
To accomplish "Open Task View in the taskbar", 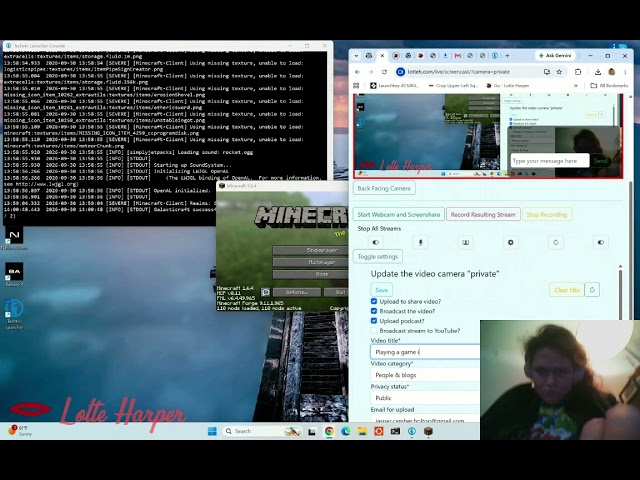I will click(312, 431).
